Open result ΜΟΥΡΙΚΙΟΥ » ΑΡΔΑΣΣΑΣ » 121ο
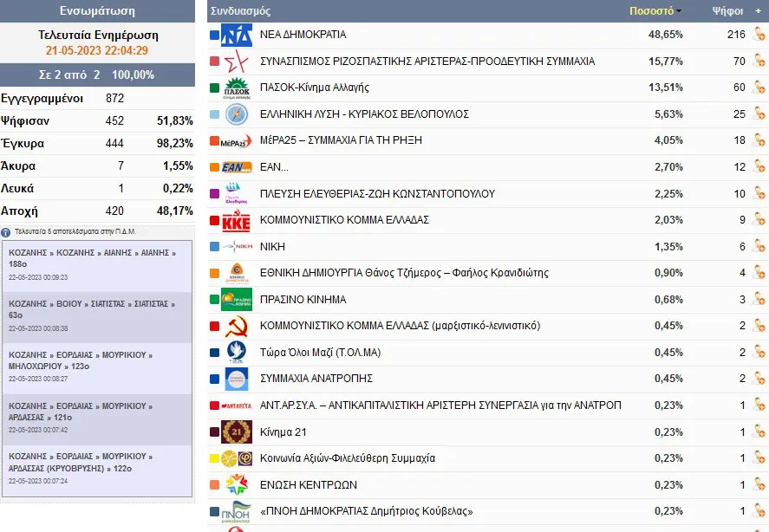Viewport: 769px width, 532px height. pos(97,419)
